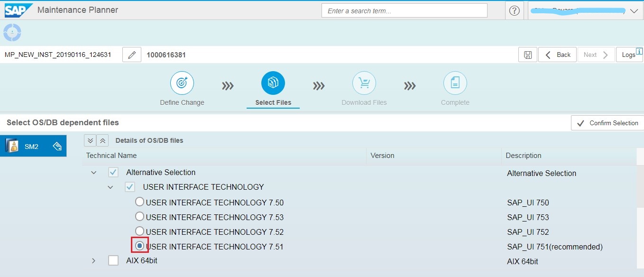Select USER INTERFACE TECHNOLOGY 7.50
The width and height of the screenshot is (644, 277).
[x=140, y=202]
